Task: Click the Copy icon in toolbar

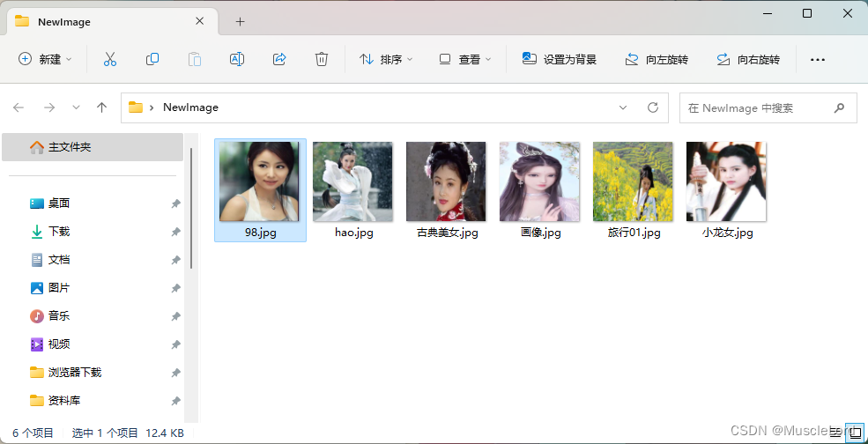Action: coord(152,59)
